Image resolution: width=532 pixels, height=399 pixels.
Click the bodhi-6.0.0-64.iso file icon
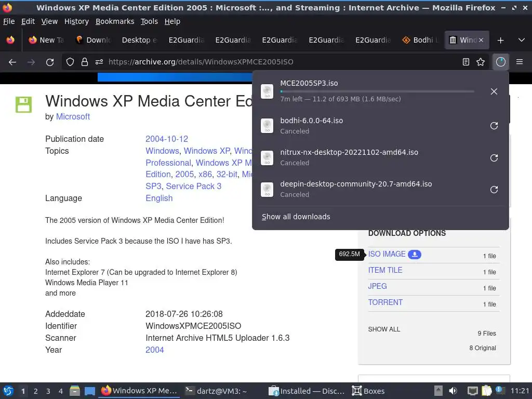[x=267, y=126]
